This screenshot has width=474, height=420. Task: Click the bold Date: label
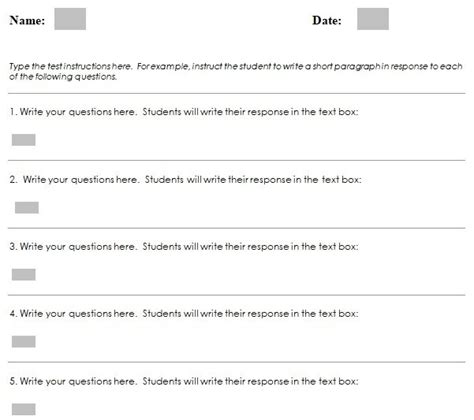point(327,20)
